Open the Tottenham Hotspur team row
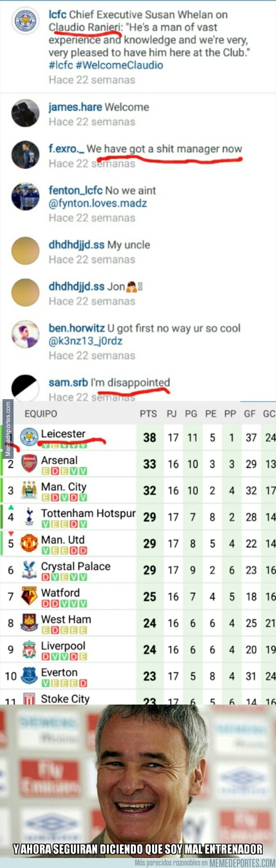Image resolution: width=276 pixels, height=868 pixels. coord(138,517)
